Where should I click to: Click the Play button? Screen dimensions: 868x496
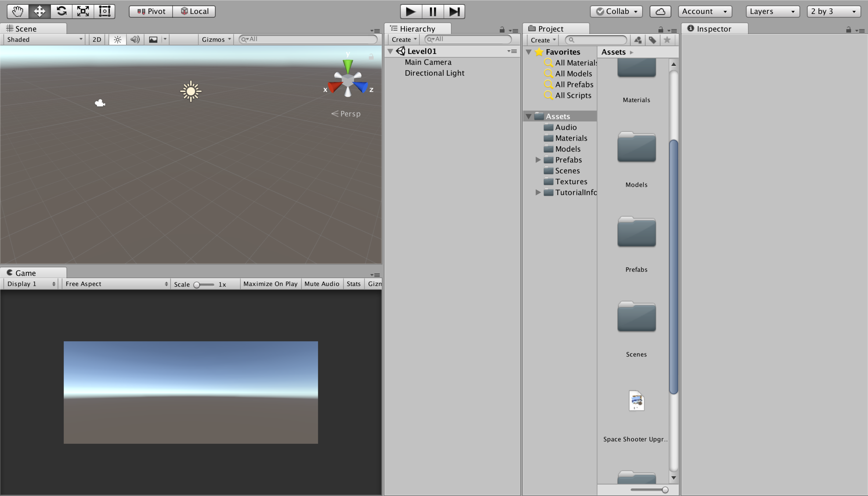coord(411,11)
